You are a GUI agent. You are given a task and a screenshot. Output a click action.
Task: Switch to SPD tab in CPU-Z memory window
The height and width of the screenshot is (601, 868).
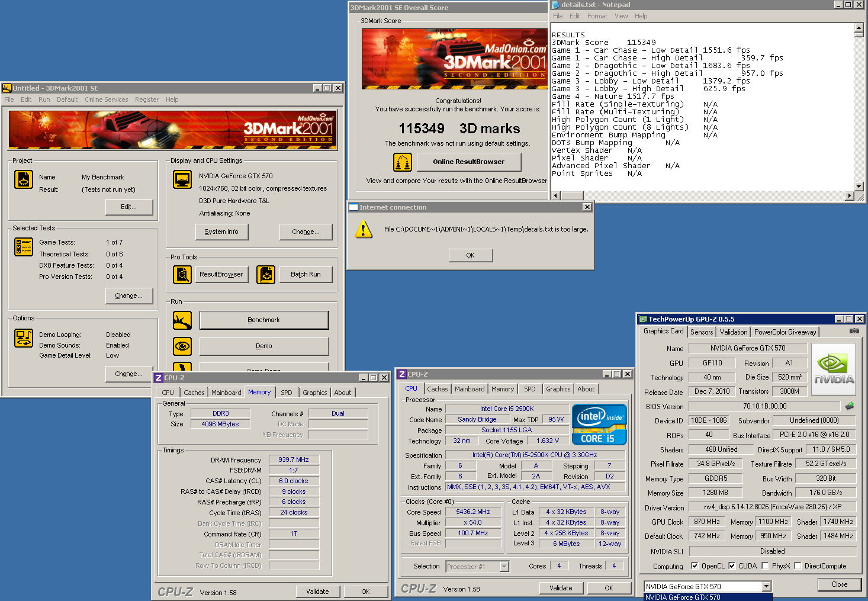(287, 393)
